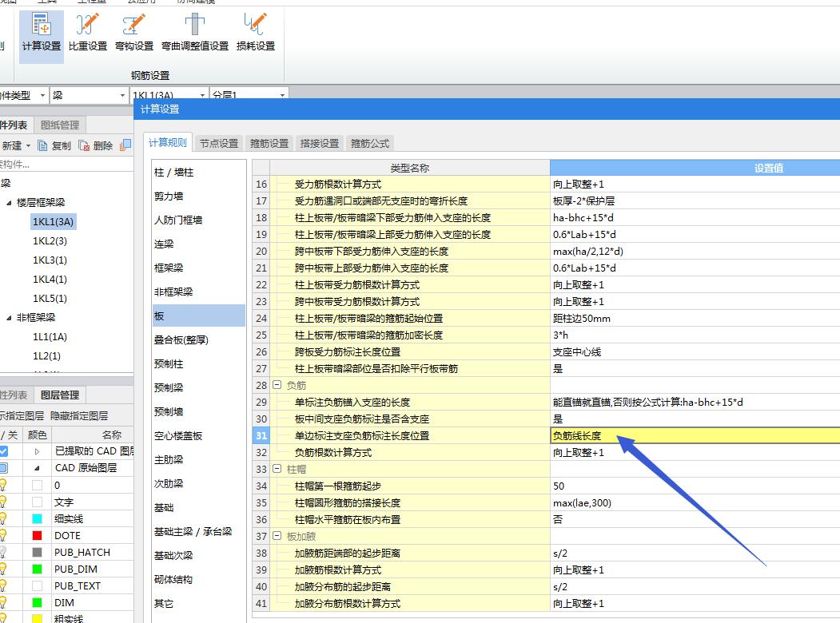Open the 新建 dropdown arrow
Image resolution: width=840 pixels, height=623 pixels.
pos(28,145)
